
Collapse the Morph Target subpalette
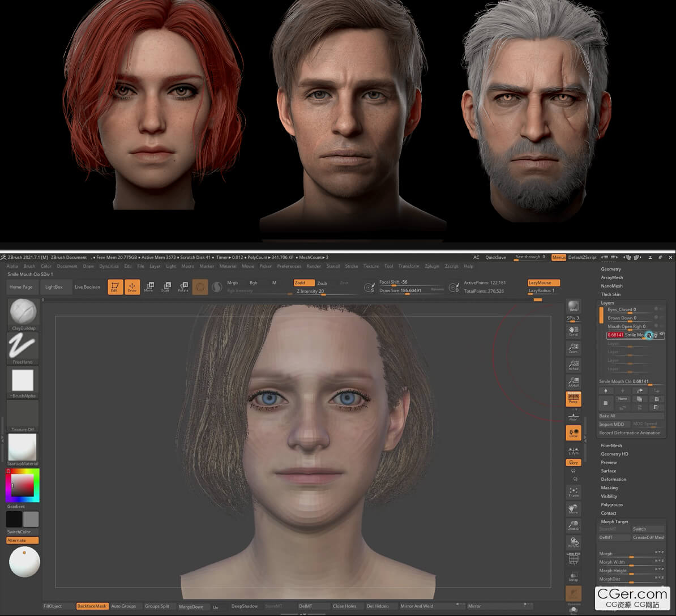[x=614, y=521]
